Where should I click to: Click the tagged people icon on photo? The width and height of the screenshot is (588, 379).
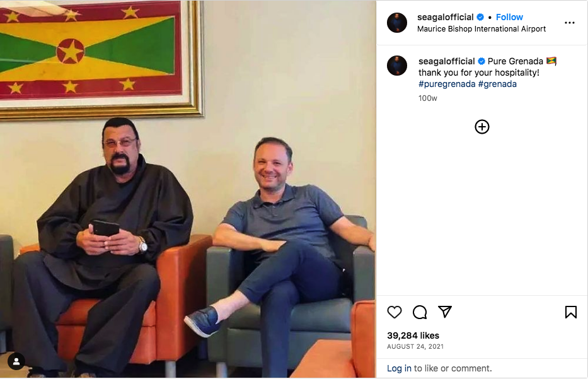pos(16,361)
